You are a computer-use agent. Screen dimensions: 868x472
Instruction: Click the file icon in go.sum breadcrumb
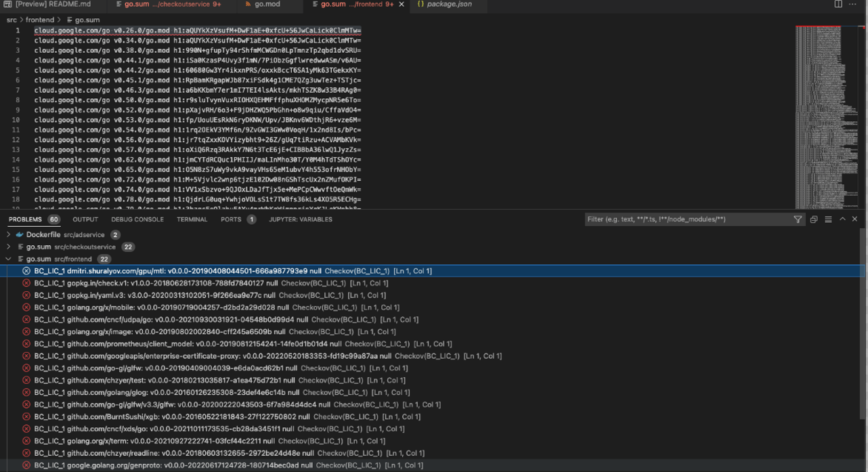point(70,20)
